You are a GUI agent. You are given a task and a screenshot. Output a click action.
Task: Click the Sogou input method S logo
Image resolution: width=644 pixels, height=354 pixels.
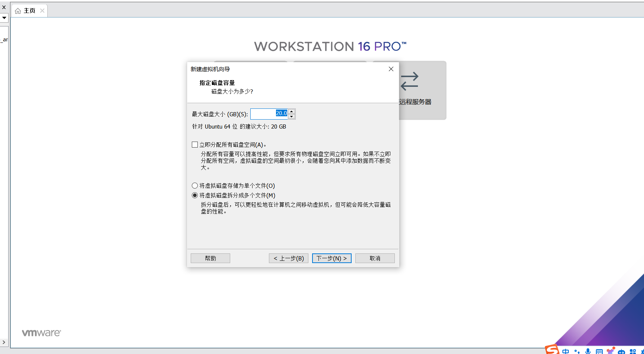552,350
